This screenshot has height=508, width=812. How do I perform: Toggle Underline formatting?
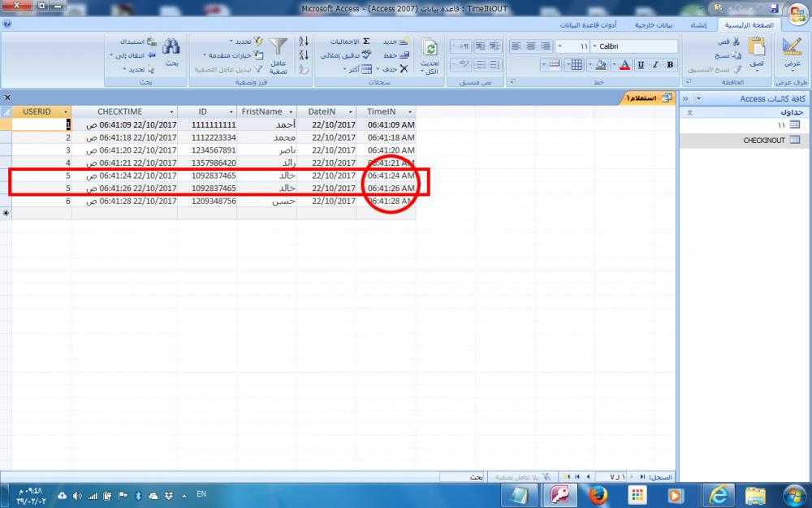click(x=641, y=65)
